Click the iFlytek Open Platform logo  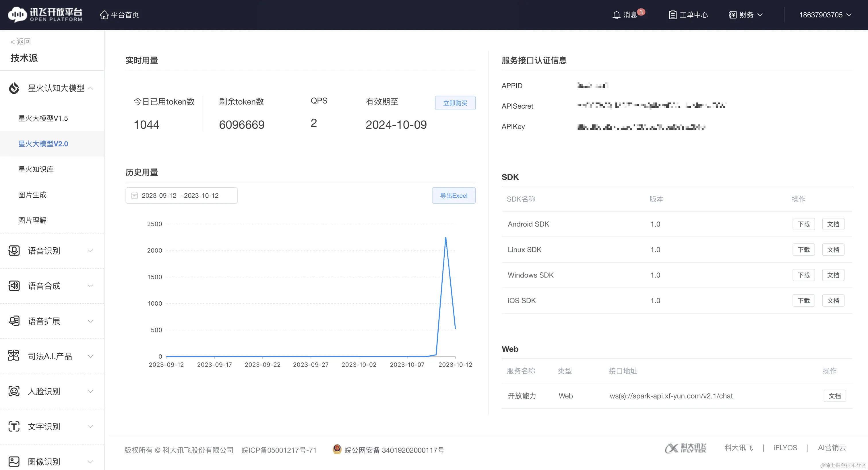click(45, 14)
